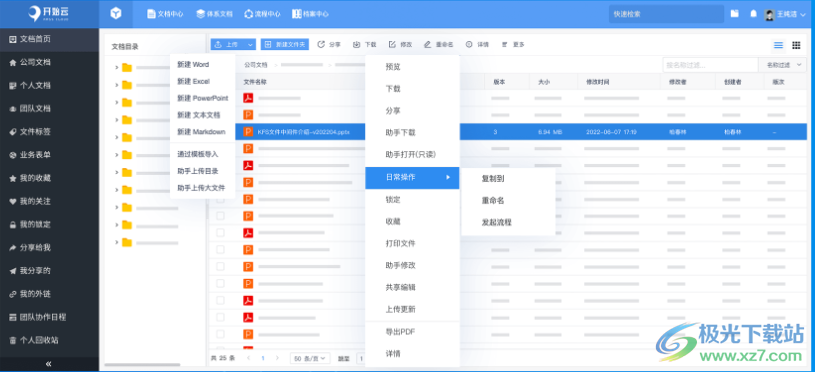Go to 公司文档 in the sidebar
The height and width of the screenshot is (372, 815).
49,62
